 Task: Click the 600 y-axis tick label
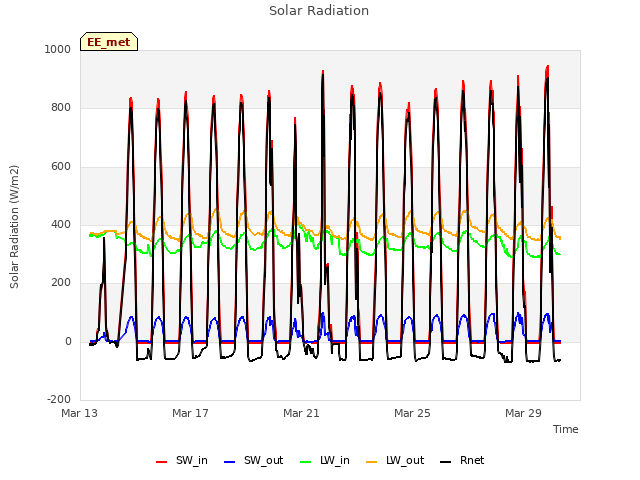[61, 167]
